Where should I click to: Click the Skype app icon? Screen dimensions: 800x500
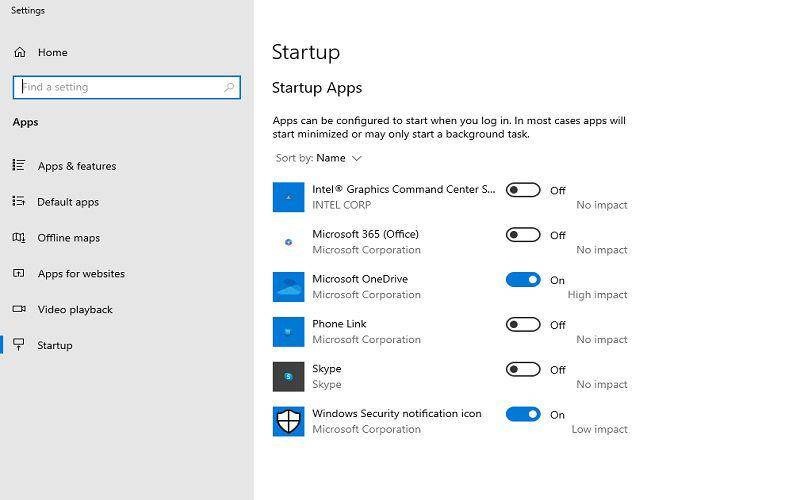(288, 377)
